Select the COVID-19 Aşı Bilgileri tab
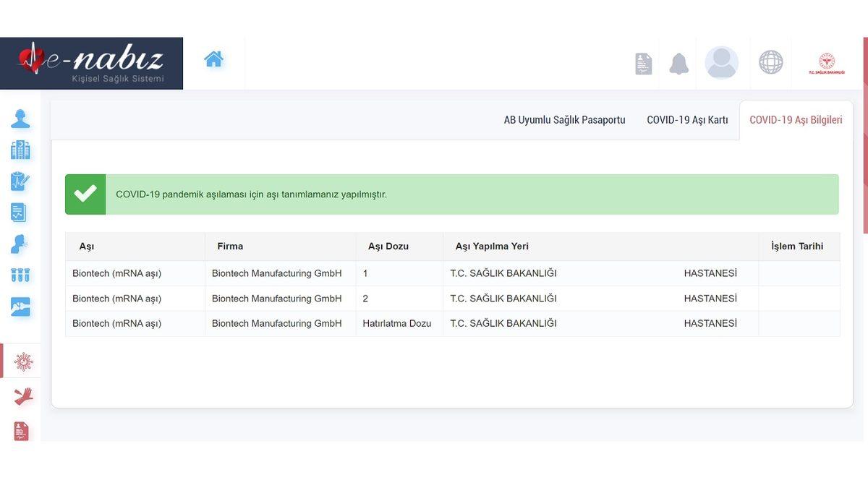This screenshot has width=868, height=488. (796, 120)
